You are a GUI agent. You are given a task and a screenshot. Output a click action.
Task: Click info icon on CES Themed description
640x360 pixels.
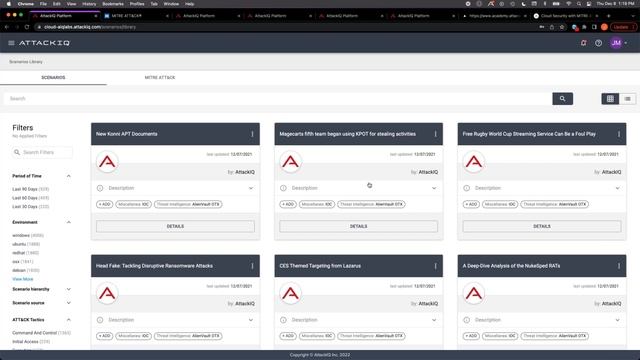point(283,320)
